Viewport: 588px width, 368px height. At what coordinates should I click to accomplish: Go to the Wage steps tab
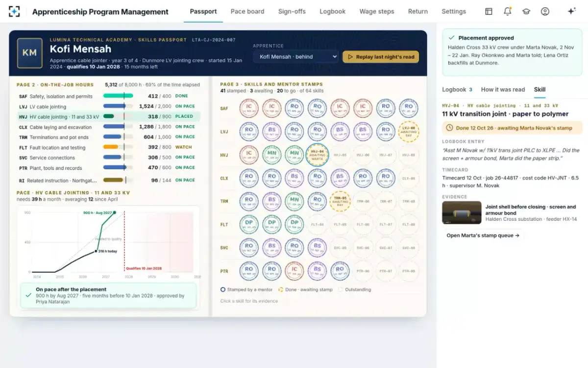377,11
